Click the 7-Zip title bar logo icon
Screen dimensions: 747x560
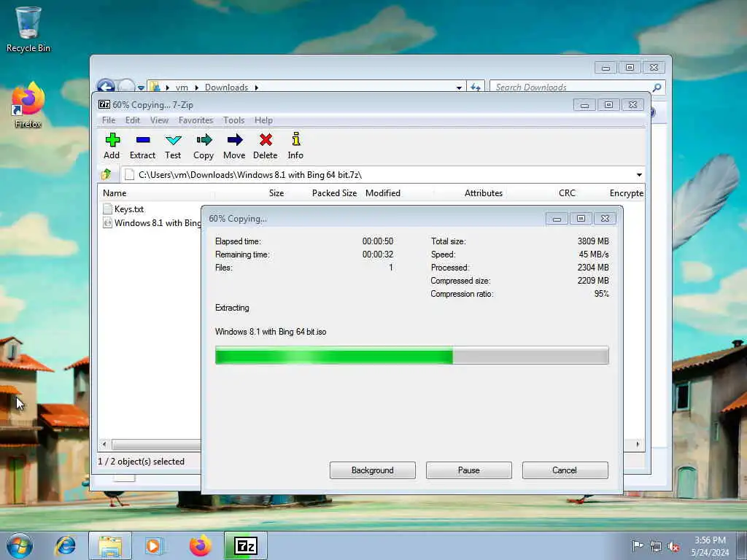click(x=104, y=105)
